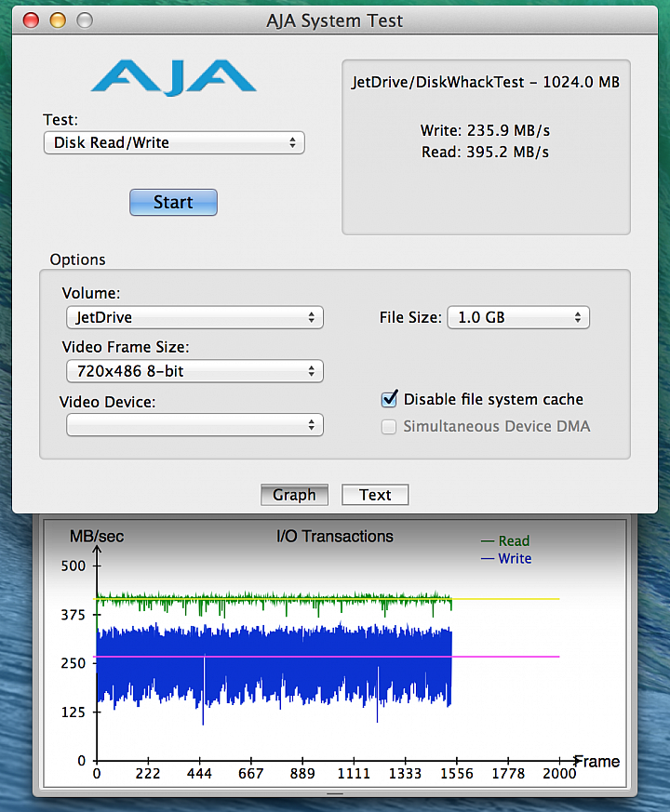Image resolution: width=670 pixels, height=812 pixels.
Task: Click the 250 value on the Y axis
Action: coord(74,663)
